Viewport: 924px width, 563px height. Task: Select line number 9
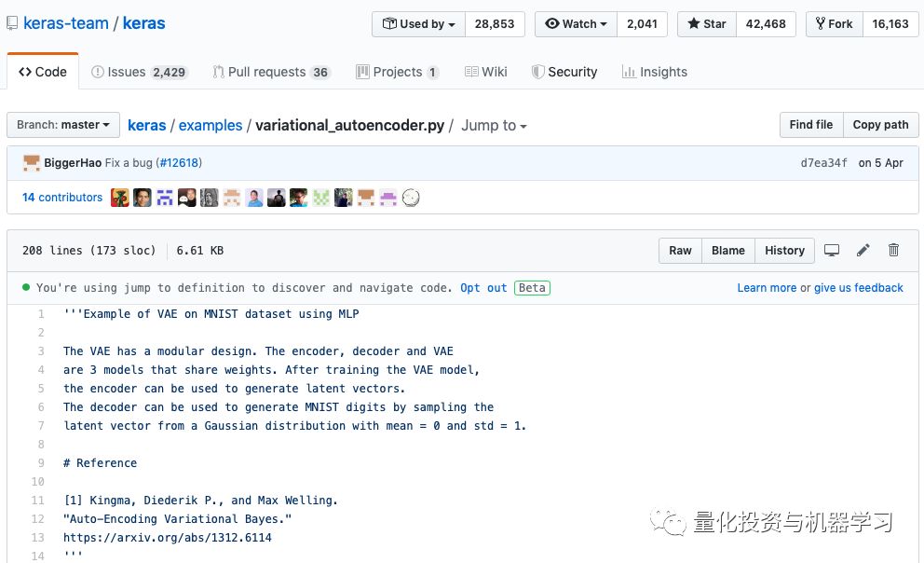click(41, 462)
